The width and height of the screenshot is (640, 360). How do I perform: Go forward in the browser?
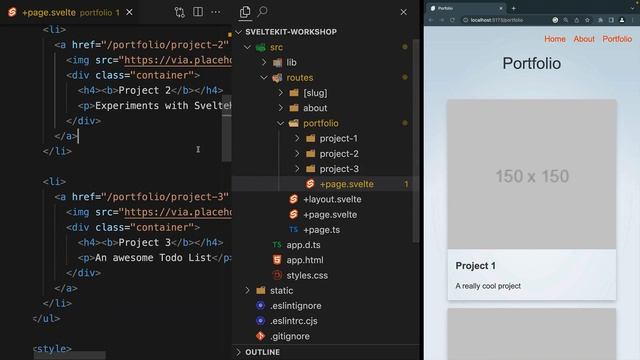(x=442, y=20)
